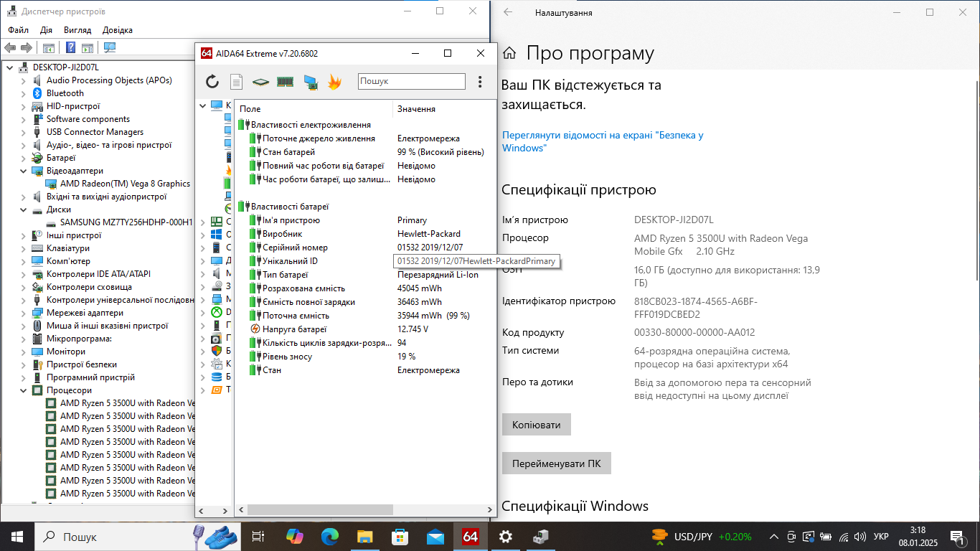Image resolution: width=980 pixels, height=551 pixels.
Task: Open Settings gear on the taskbar
Action: click(x=506, y=536)
